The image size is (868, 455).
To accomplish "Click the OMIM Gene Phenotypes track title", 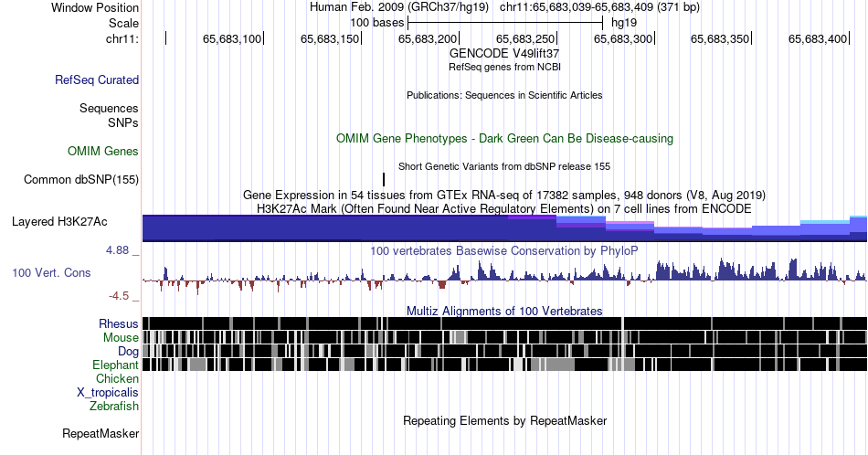I will click(x=504, y=138).
